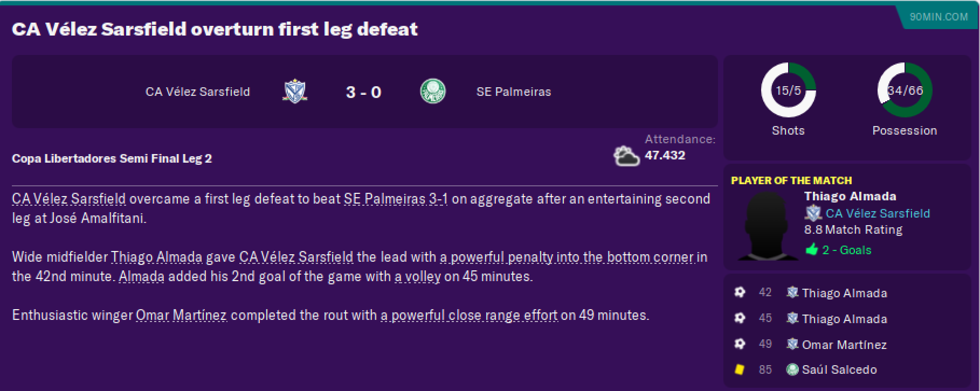
Task: Follow the SE Palmeiras 3-1 aggregate link
Action: pos(396,199)
